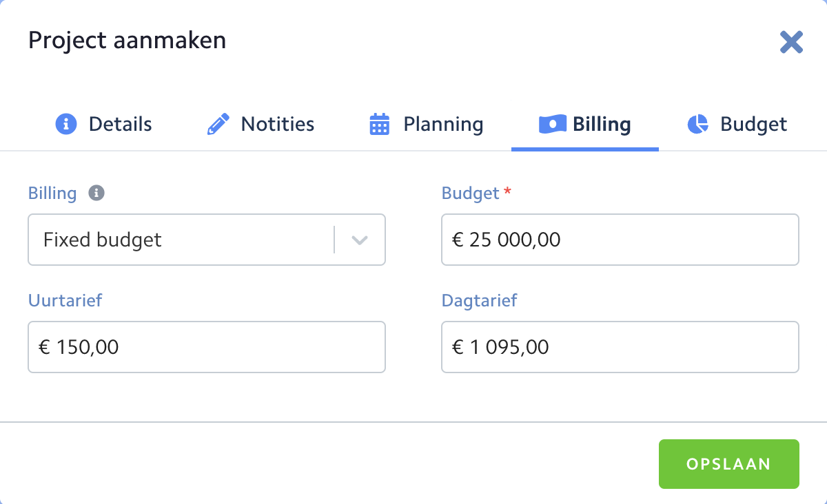Switch to the Details tab
The image size is (827, 504).
121,124
